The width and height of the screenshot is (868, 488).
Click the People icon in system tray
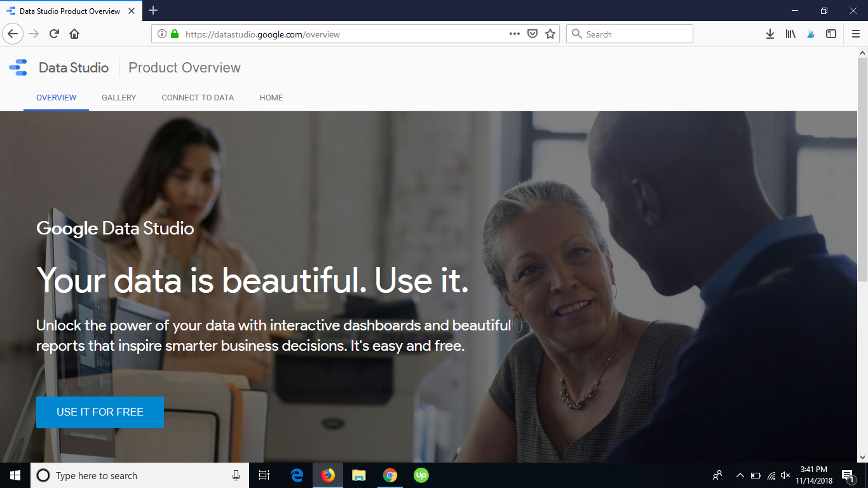(x=717, y=475)
